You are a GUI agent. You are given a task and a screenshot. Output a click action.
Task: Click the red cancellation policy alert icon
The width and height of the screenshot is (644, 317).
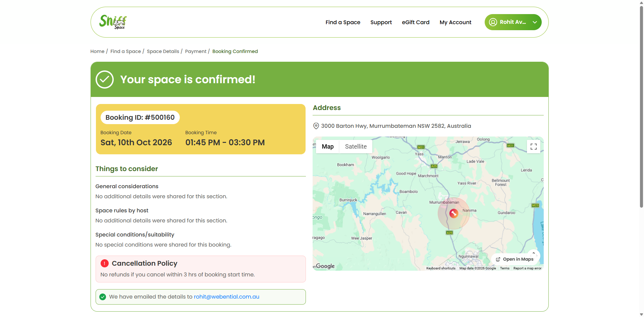click(x=105, y=263)
